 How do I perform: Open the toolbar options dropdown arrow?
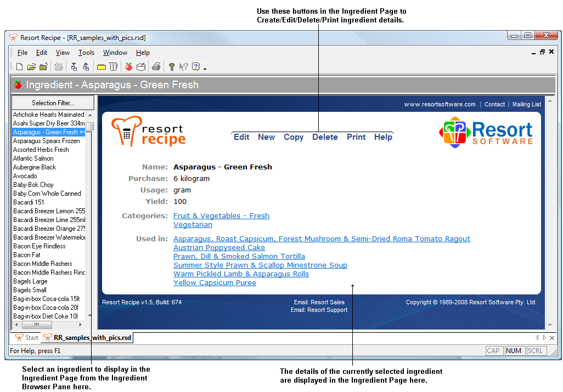tap(205, 69)
